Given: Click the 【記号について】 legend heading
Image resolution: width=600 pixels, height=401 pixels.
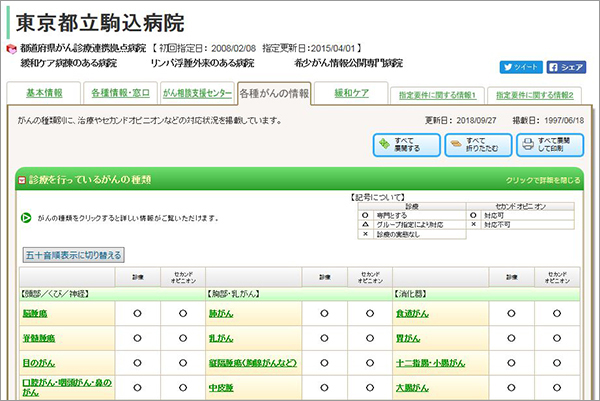Looking at the screenshot, I should click(378, 197).
